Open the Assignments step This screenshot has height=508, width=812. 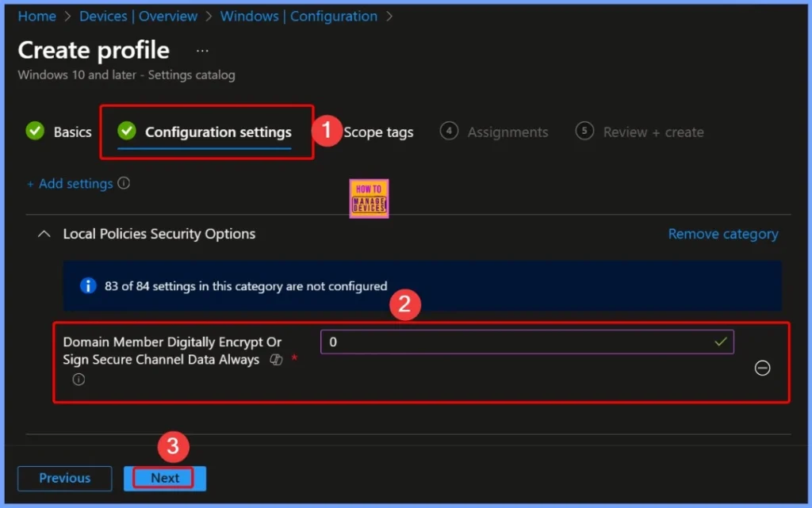(x=506, y=132)
